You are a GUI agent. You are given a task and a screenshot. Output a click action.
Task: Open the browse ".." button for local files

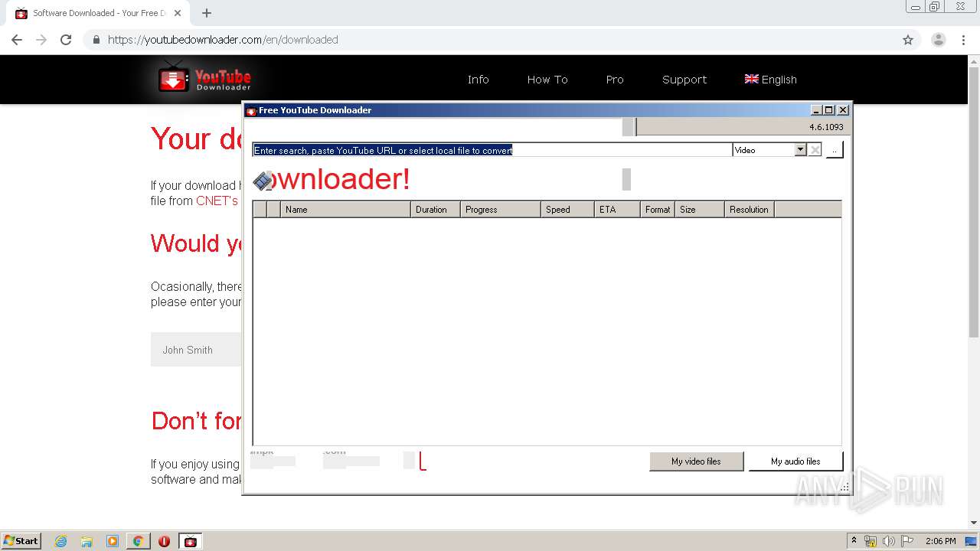(x=835, y=150)
